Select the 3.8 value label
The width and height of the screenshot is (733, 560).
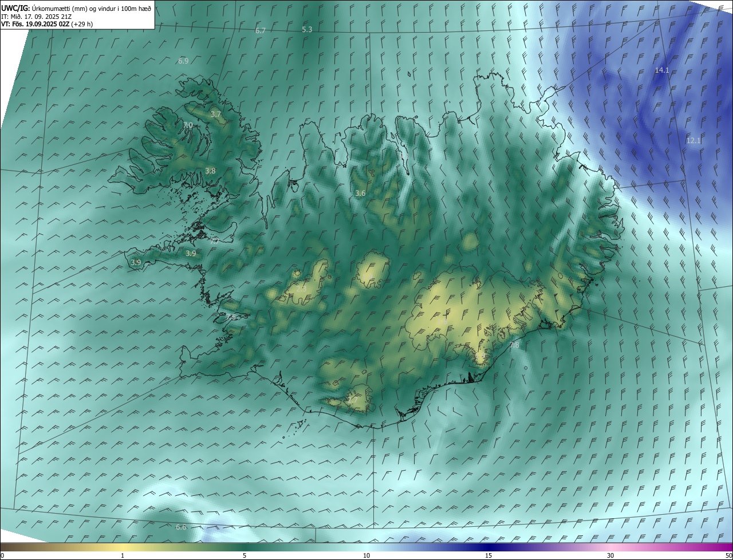click(210, 171)
